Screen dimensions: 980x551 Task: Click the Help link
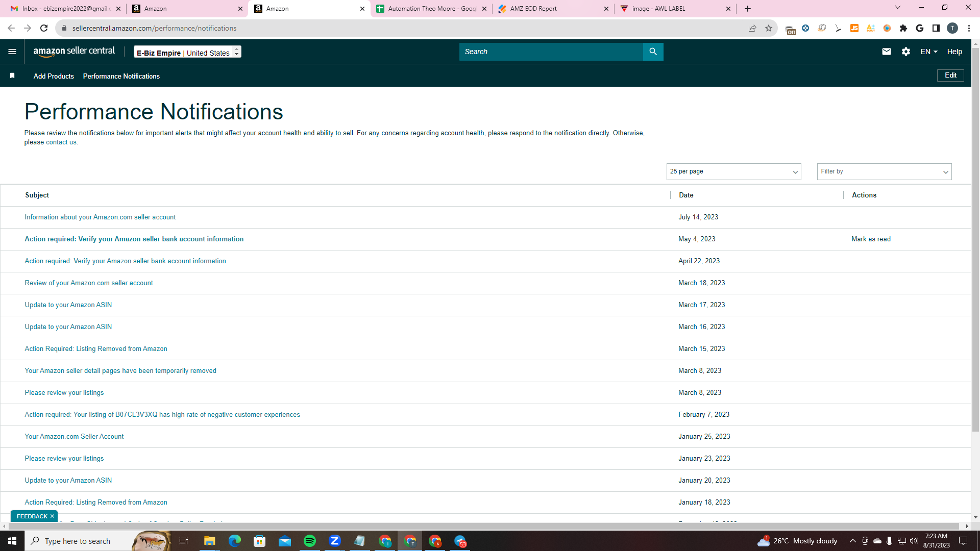[x=954, y=52]
